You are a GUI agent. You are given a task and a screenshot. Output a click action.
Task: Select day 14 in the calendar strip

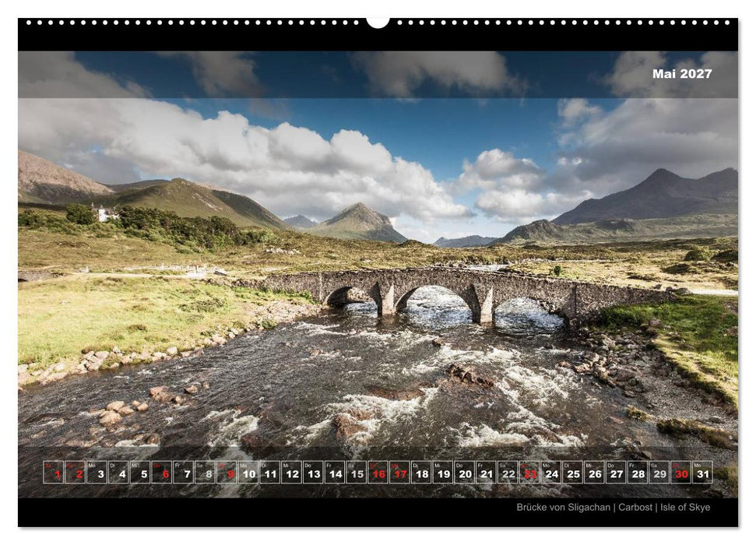point(335,472)
